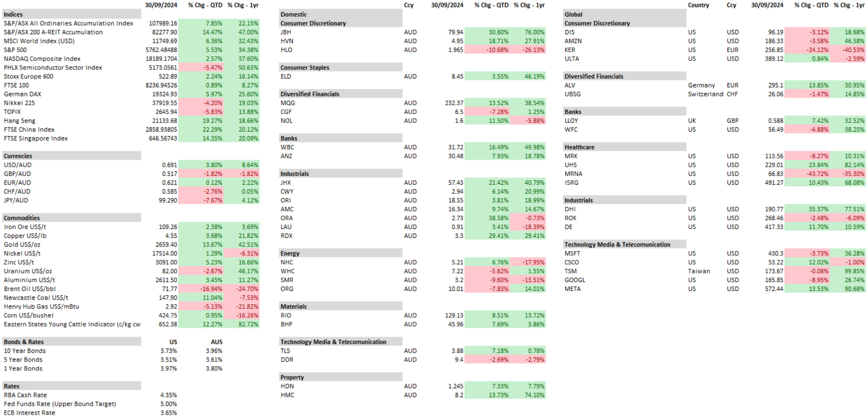Click the Domestic Energy section header
Image resolution: width=868 pixels, height=416 pixels.
pyautogui.click(x=341, y=253)
